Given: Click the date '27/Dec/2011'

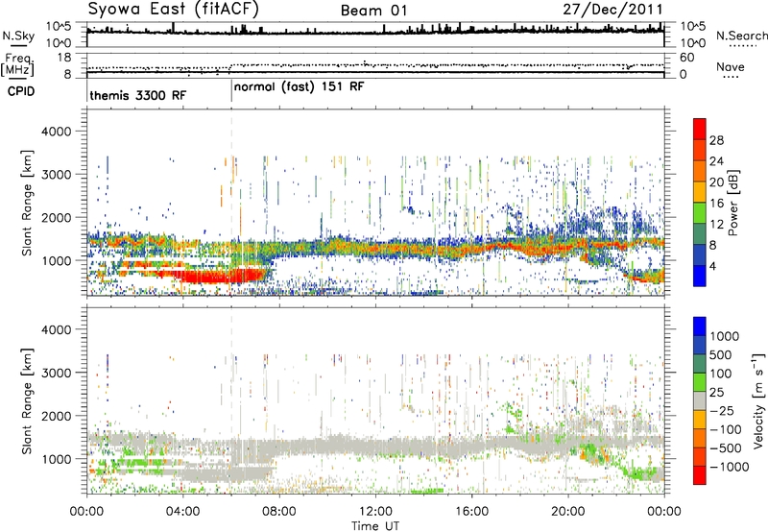Looking at the screenshot, I should tap(612, 10).
